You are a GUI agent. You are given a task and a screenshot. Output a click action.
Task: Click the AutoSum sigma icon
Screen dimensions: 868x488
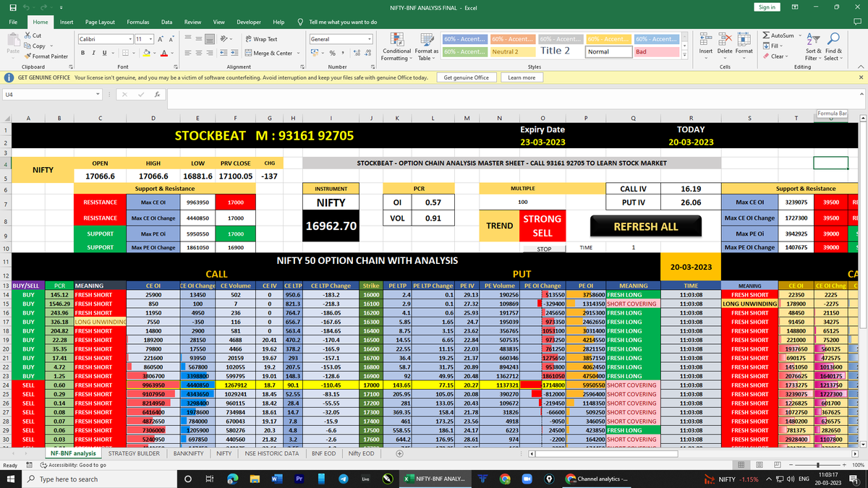pyautogui.click(x=767, y=35)
